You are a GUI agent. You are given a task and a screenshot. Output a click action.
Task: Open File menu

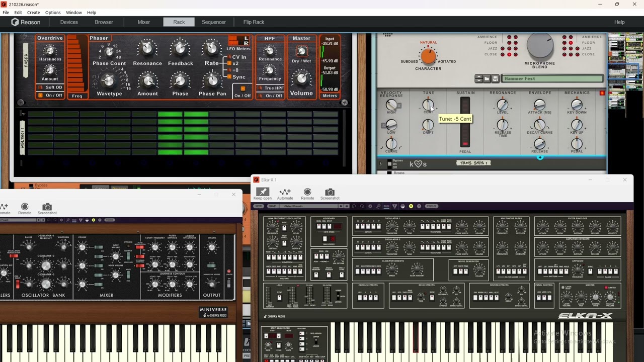6,13
